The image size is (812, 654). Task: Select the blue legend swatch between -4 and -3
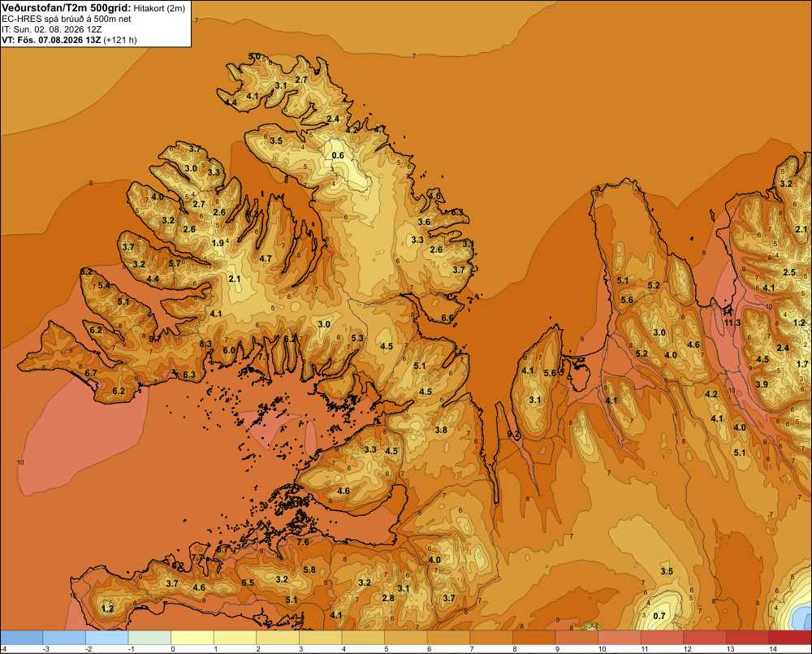[22, 638]
